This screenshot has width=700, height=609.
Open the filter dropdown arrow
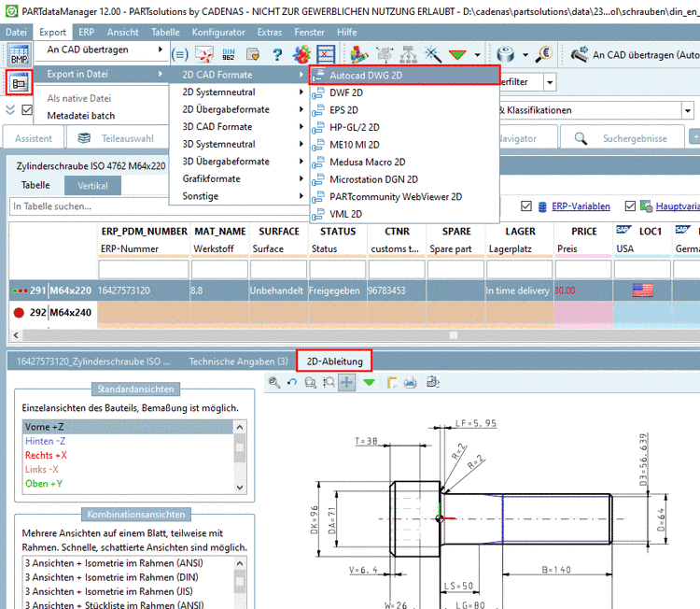pos(550,82)
